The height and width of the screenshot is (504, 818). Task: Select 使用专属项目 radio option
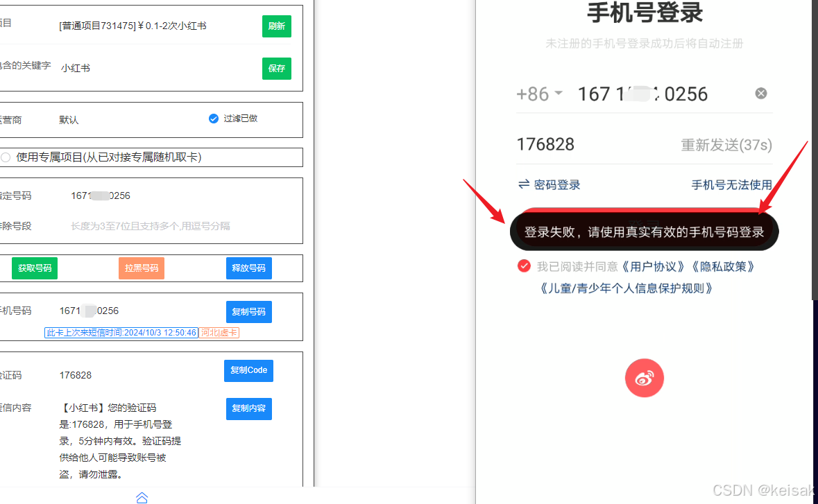point(6,157)
